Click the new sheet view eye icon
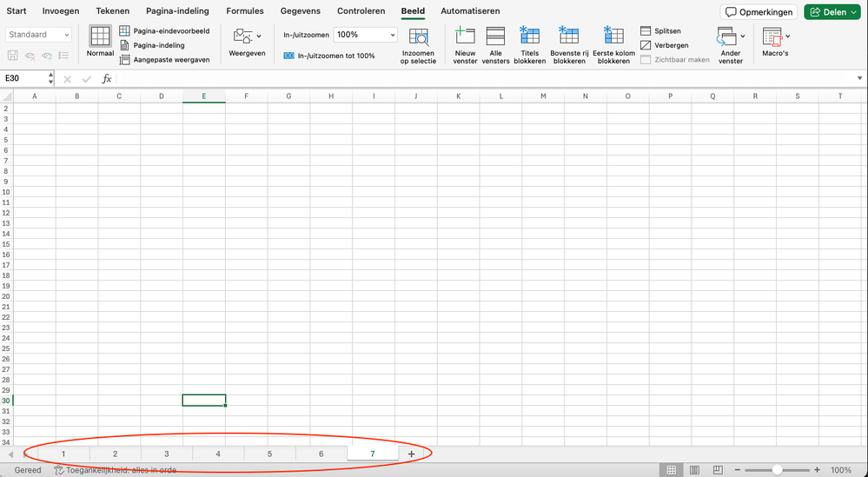This screenshot has width=868, height=477. tap(47, 56)
